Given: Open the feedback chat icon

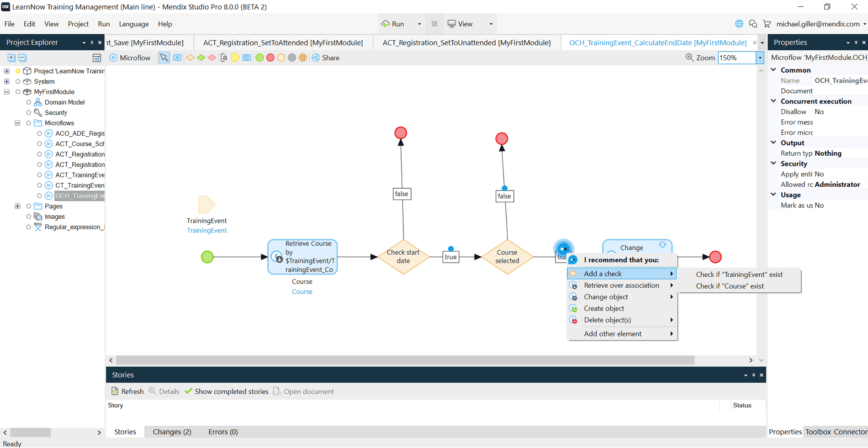Looking at the screenshot, I should [753, 24].
